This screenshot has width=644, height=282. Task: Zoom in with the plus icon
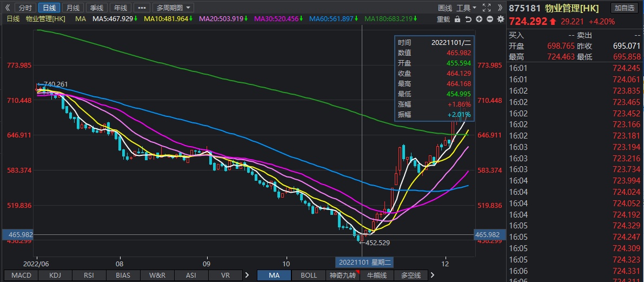(479, 19)
